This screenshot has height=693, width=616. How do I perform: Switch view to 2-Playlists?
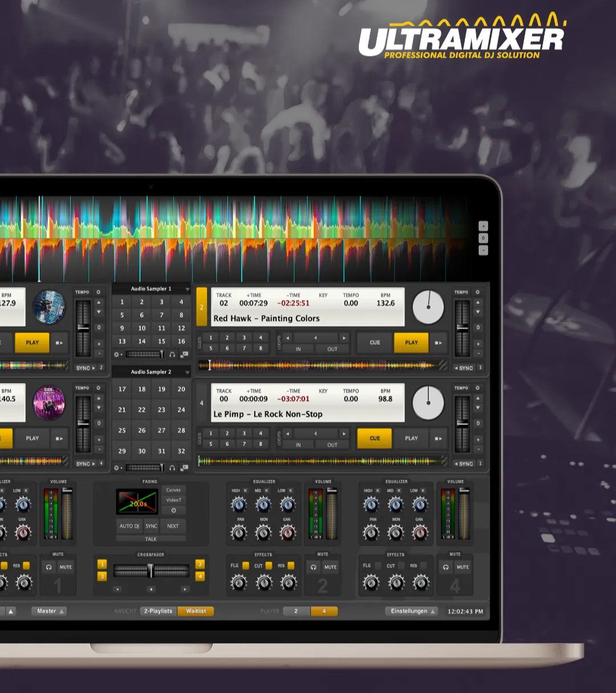(x=158, y=611)
